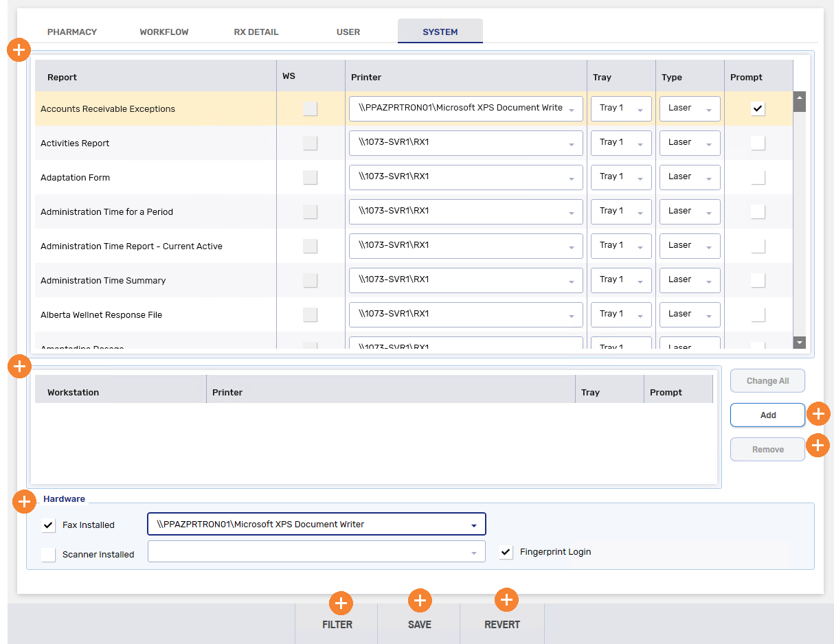Disable Fingerprint Login
The height and width of the screenshot is (644, 834).
tap(506, 551)
